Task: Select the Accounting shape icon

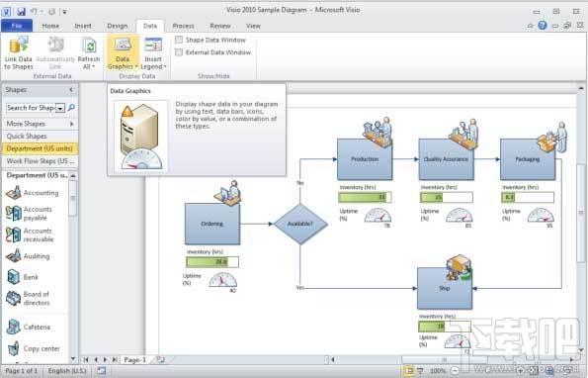Action: (14, 193)
